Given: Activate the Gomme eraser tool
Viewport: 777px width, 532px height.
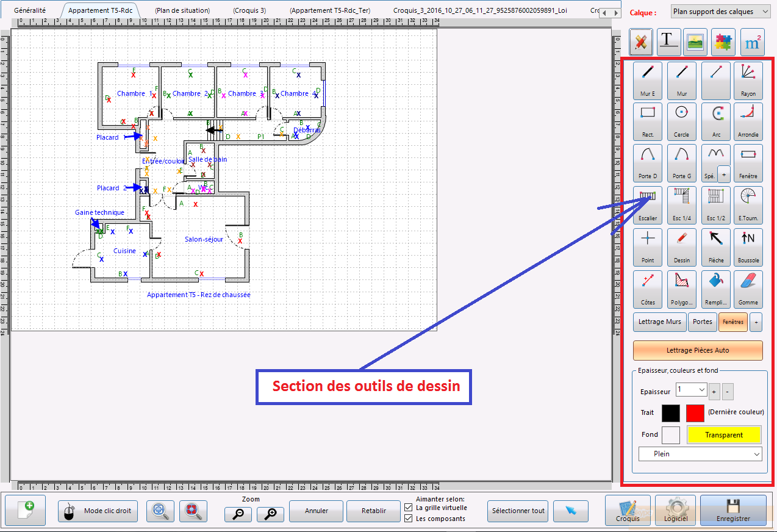Looking at the screenshot, I should click(x=748, y=288).
